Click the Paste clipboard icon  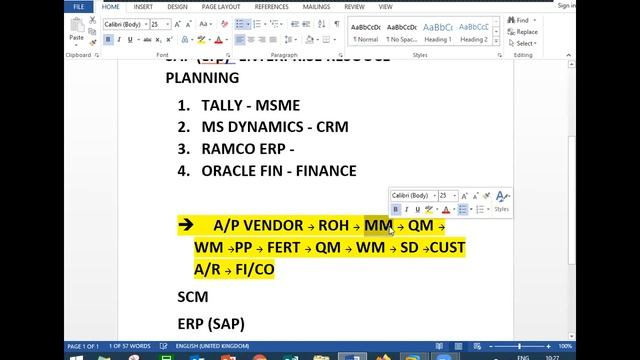point(76,25)
